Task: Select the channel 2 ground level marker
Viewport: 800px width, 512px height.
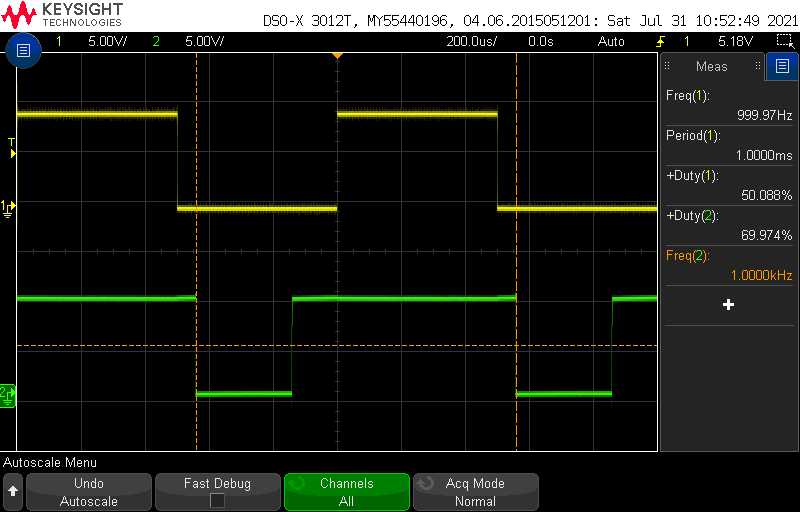Action: [x=8, y=394]
